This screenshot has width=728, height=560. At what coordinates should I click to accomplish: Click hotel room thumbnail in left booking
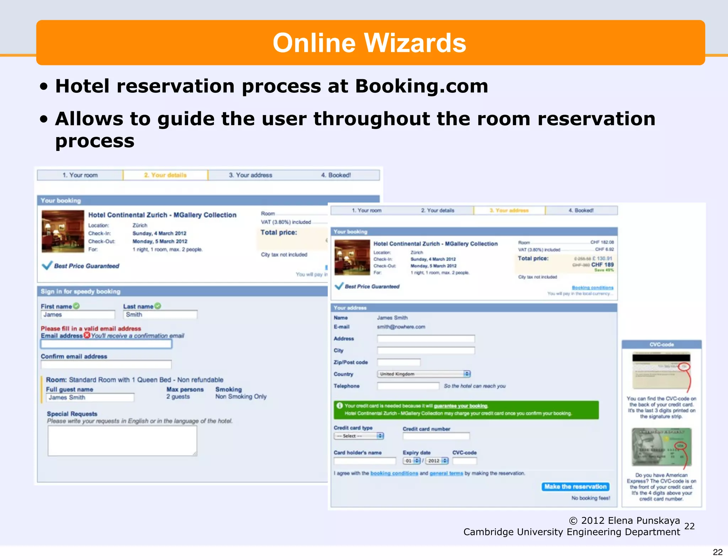click(63, 231)
